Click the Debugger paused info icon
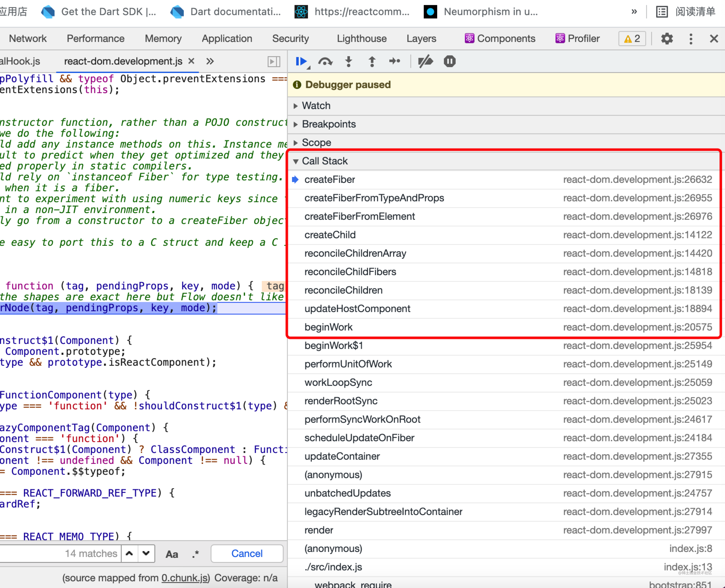Screen dimensions: 725x588 pyautogui.click(x=297, y=85)
